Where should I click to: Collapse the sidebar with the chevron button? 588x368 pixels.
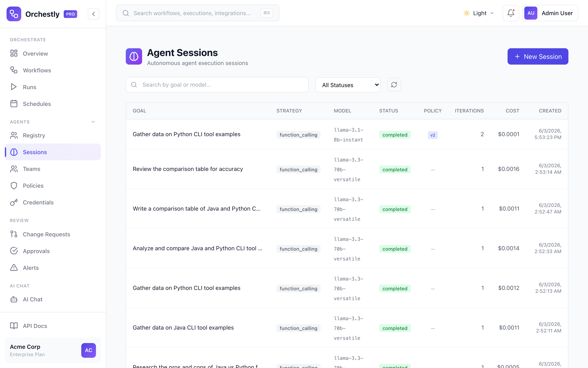click(94, 14)
